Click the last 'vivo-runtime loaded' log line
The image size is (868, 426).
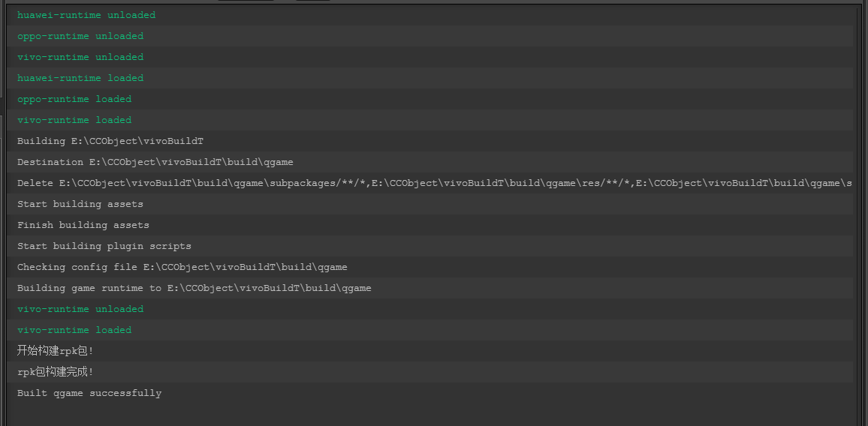click(x=74, y=330)
